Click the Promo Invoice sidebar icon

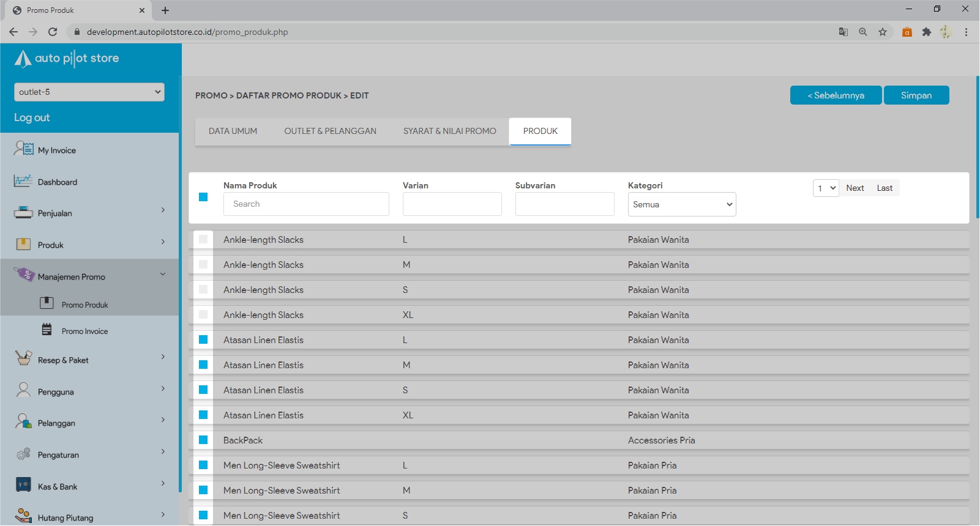[47, 330]
